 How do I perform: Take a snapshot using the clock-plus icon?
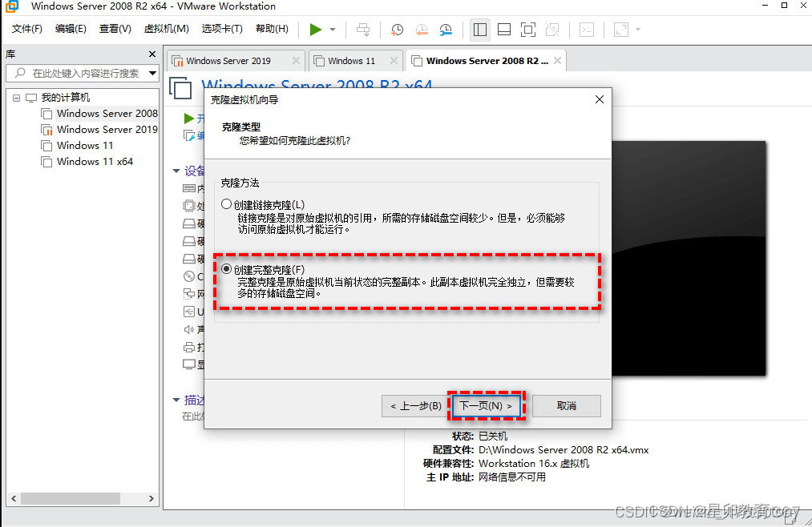397,30
